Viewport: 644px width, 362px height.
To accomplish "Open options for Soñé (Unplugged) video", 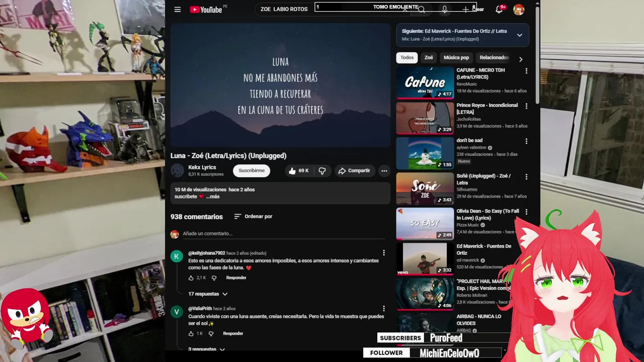I will pyautogui.click(x=526, y=176).
